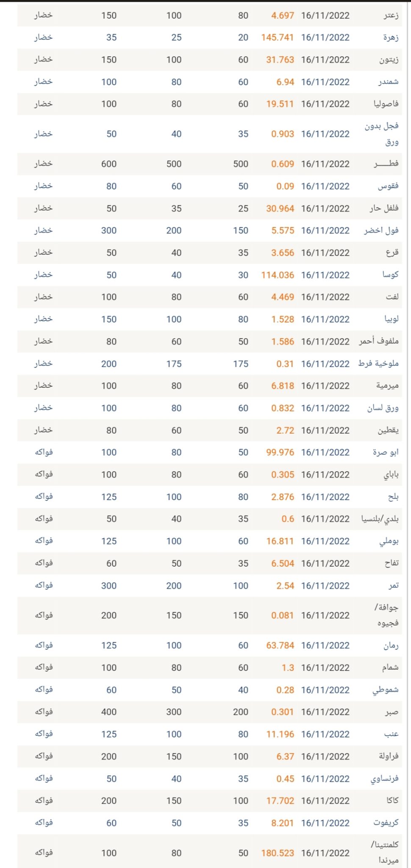Click the product name زعتر
411x868 pixels.
click(391, 16)
